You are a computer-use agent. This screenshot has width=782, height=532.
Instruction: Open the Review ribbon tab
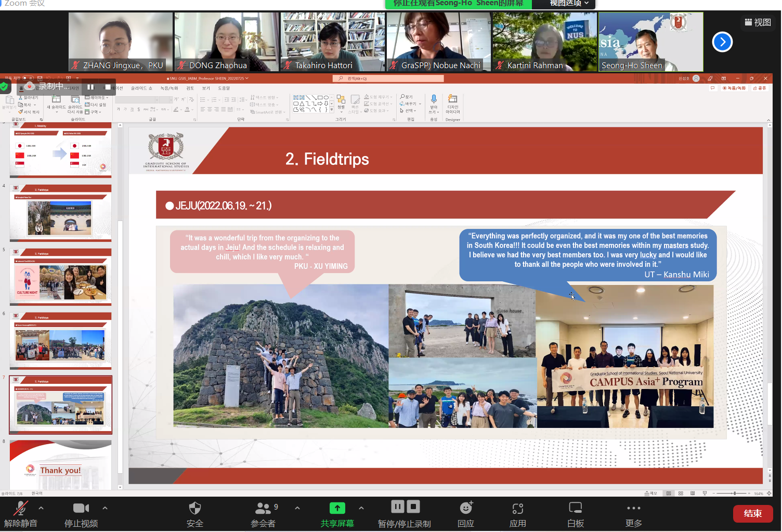tap(190, 88)
